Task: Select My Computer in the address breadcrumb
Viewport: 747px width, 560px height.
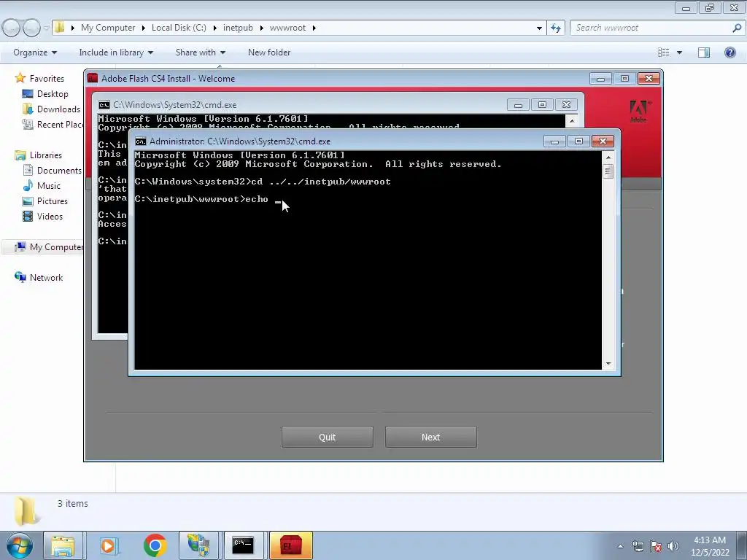Action: coord(108,28)
